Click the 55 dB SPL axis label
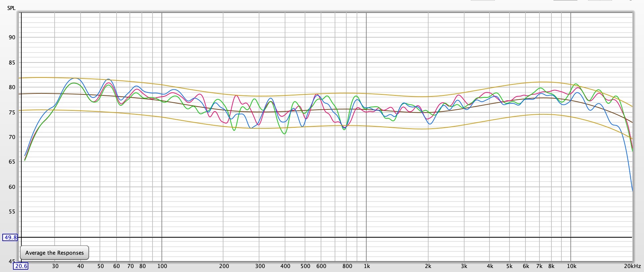 [12, 211]
